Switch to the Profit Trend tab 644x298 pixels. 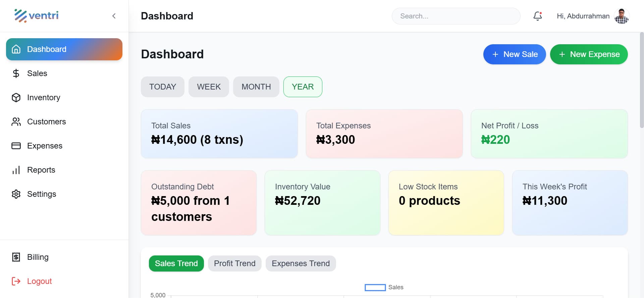[x=234, y=263]
